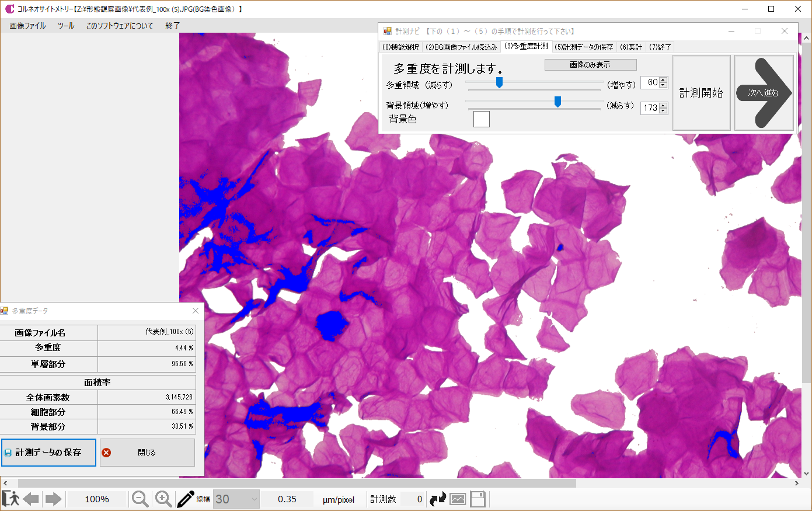Zoom out with the minus magnifier

click(140, 499)
